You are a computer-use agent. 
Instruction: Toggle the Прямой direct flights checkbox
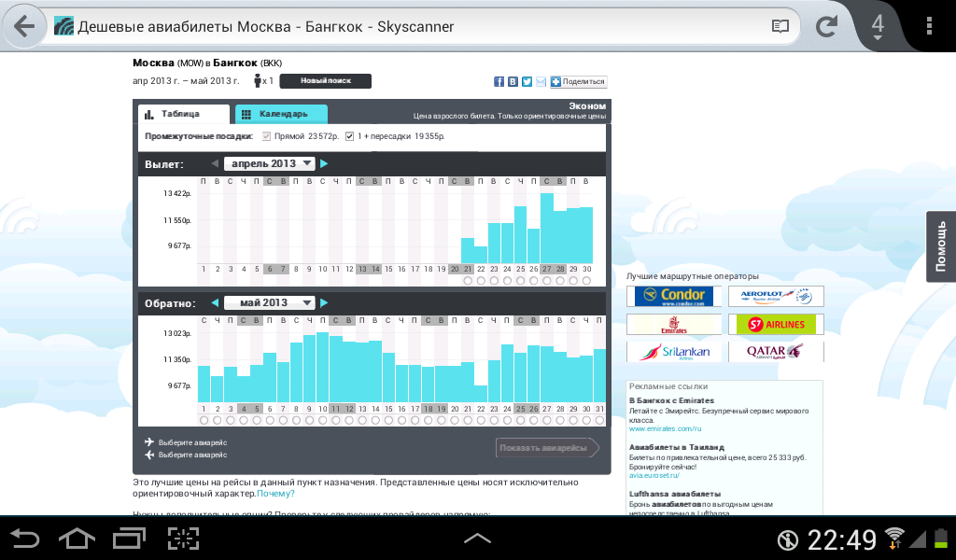[x=266, y=136]
